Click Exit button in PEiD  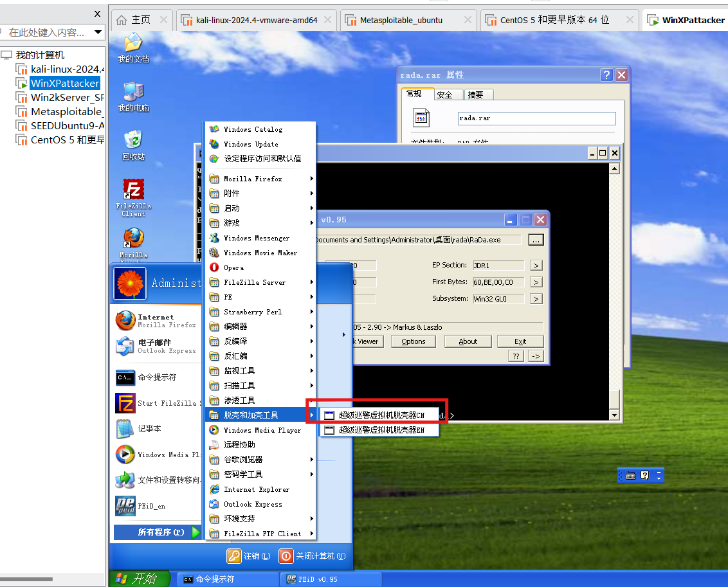click(520, 341)
